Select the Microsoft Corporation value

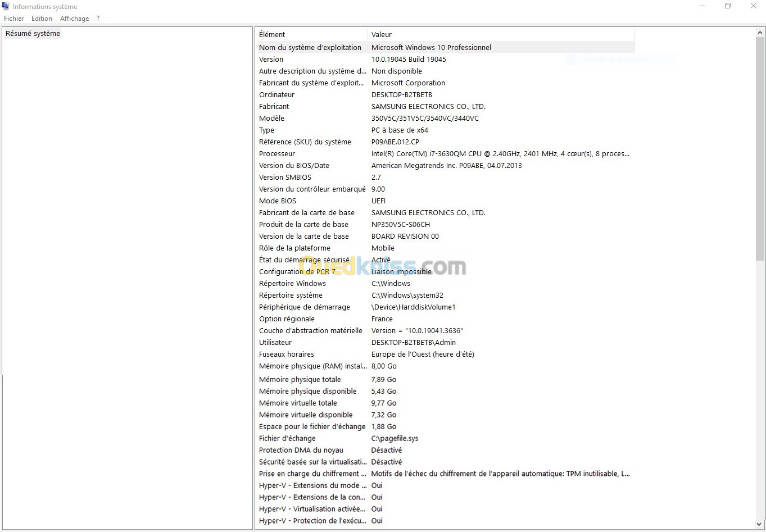tap(408, 83)
